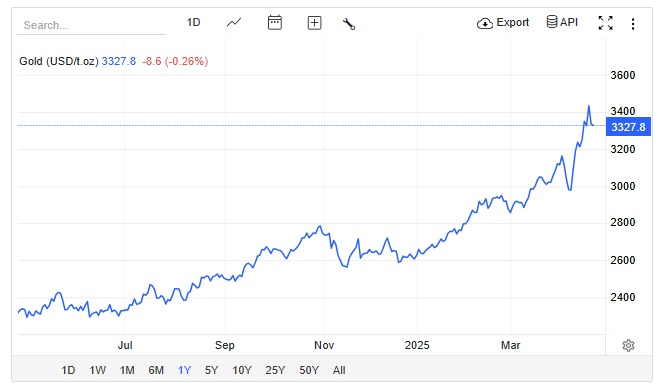Image resolution: width=662 pixels, height=390 pixels.
Task: Click the 3327.8 current price label
Action: coord(628,127)
